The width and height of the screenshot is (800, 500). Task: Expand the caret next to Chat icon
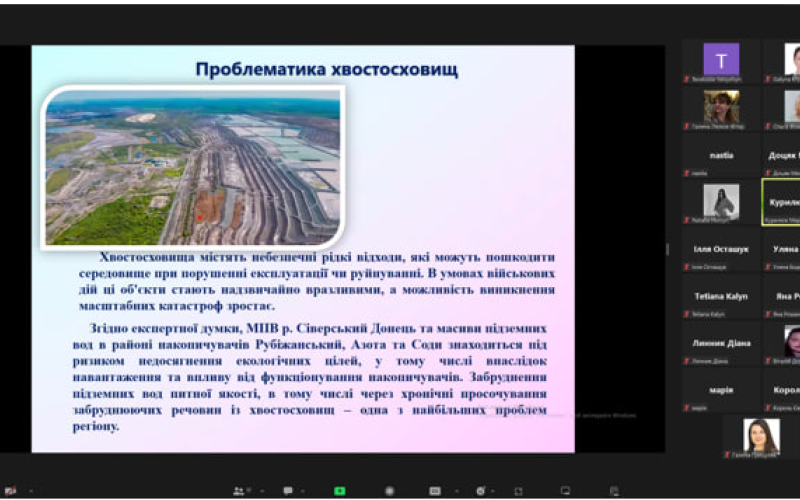pyautogui.click(x=303, y=491)
